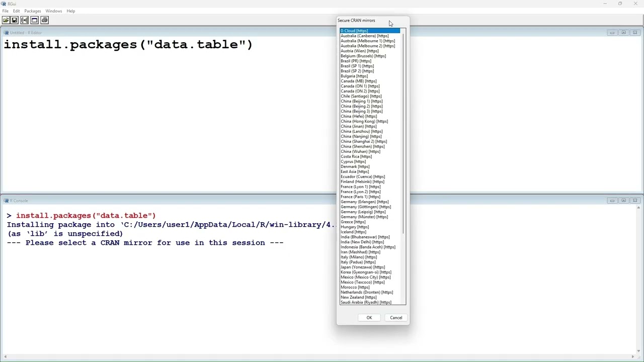Screen dimensions: 644x362
Task: Click the Print toolbar icon
Action: tap(45, 20)
